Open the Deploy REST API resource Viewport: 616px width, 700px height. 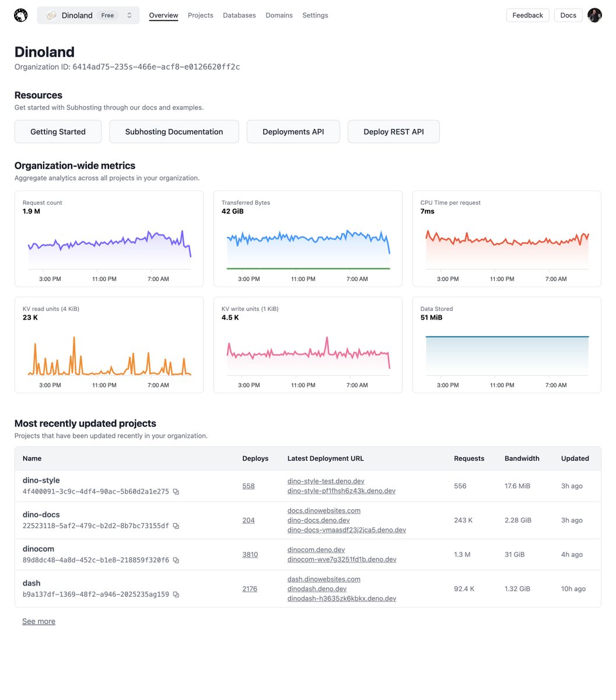[x=394, y=132]
